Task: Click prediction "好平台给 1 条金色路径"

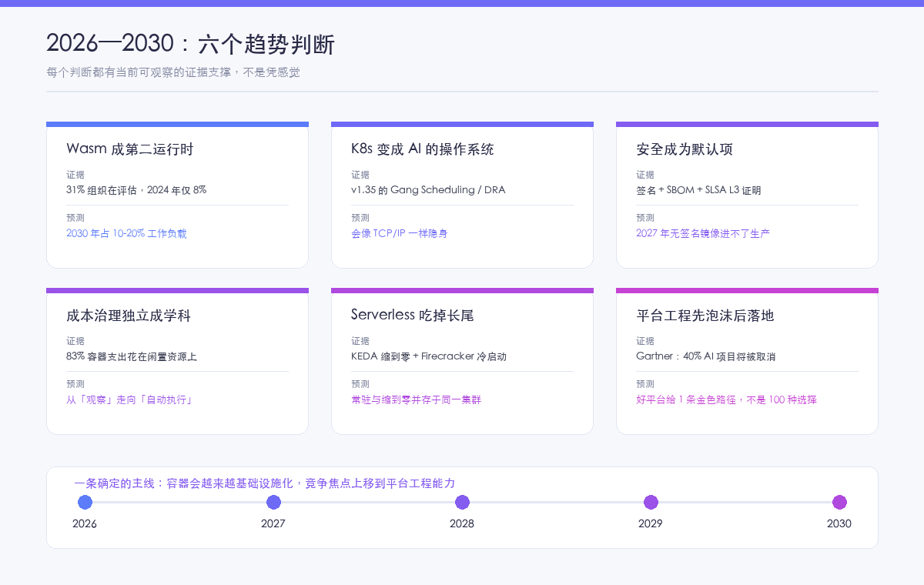Action: click(687, 399)
